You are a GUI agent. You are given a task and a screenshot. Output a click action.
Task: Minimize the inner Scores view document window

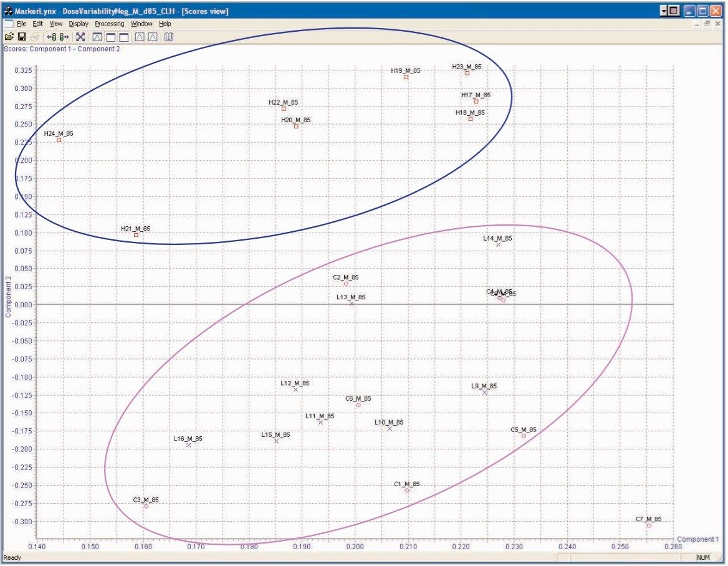pos(698,24)
